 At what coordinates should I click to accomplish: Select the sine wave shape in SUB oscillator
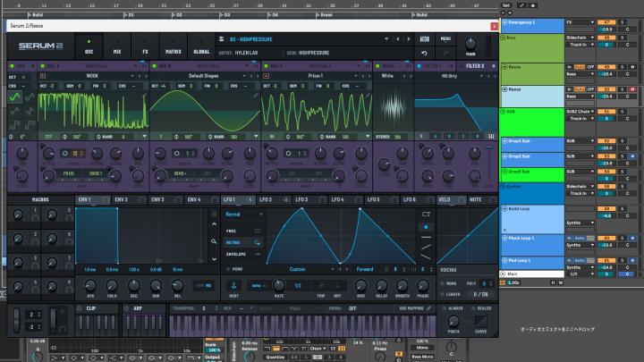(15, 97)
